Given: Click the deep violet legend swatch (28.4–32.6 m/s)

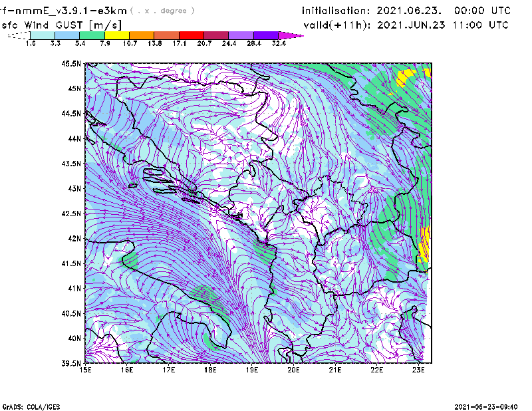Looking at the screenshot, I should pyautogui.click(x=265, y=35).
